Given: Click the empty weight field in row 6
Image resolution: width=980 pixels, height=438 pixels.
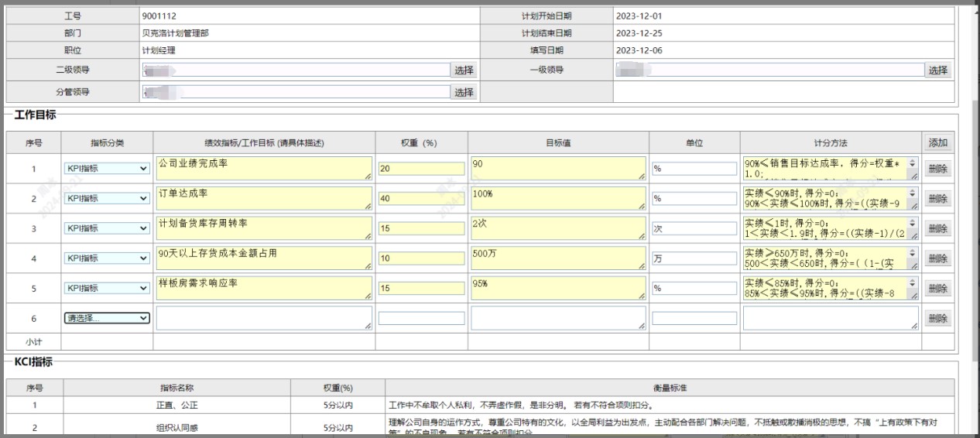Looking at the screenshot, I should coord(421,318).
